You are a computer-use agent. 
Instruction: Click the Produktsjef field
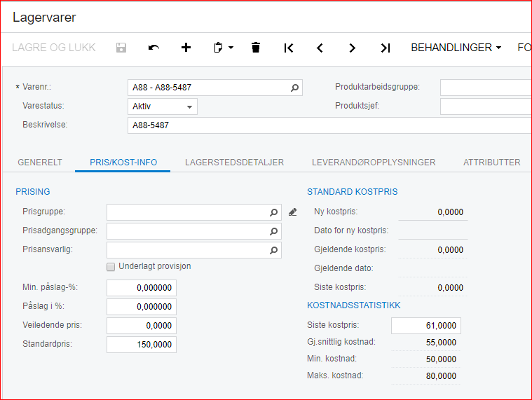coord(486,106)
